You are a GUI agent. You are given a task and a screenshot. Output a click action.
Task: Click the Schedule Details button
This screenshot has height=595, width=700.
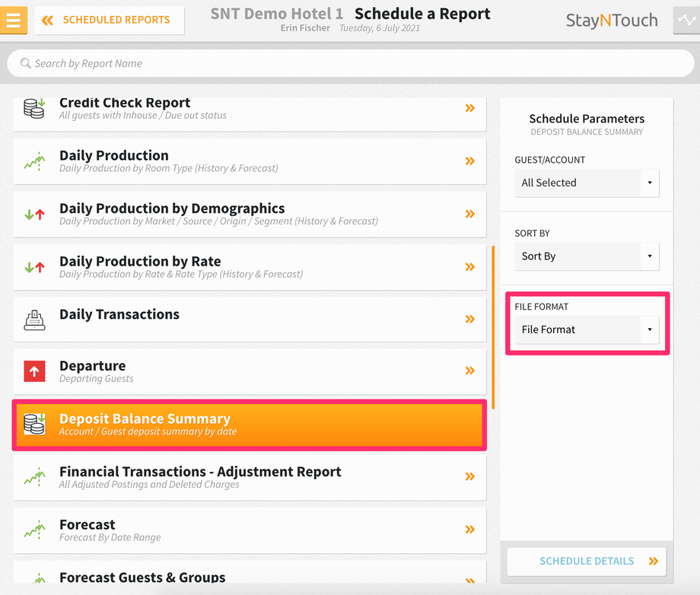point(587,561)
